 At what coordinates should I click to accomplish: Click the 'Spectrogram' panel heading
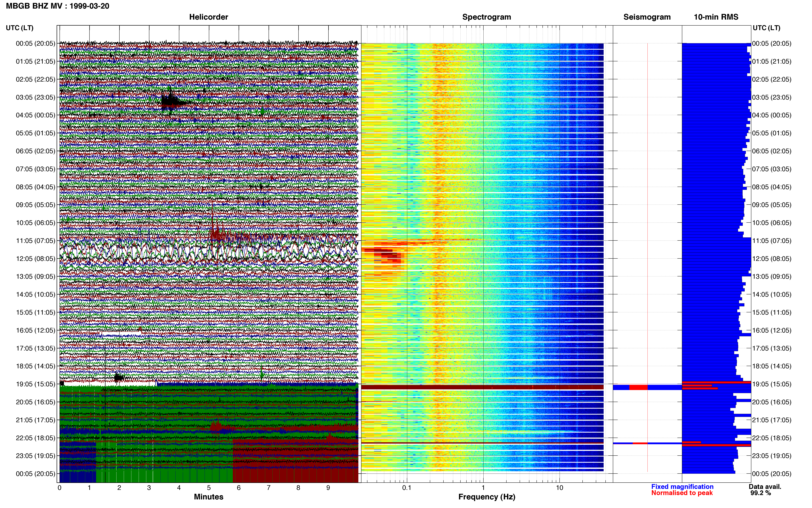[487, 17]
